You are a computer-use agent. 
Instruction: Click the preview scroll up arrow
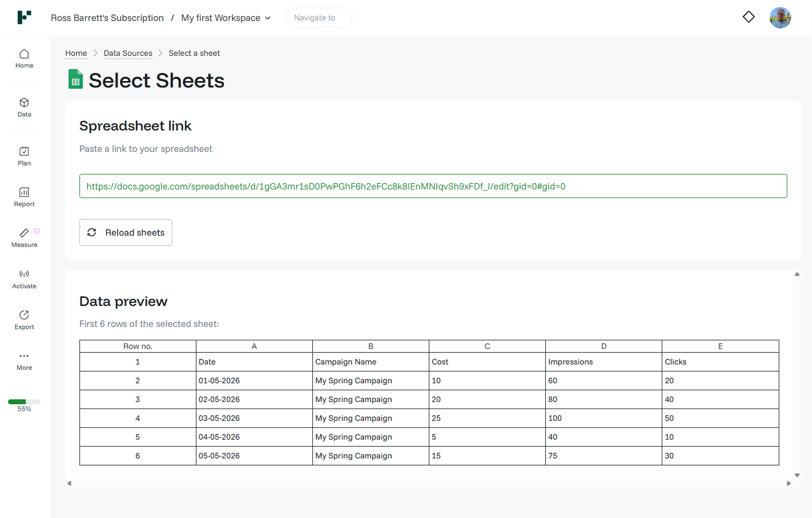pos(797,274)
